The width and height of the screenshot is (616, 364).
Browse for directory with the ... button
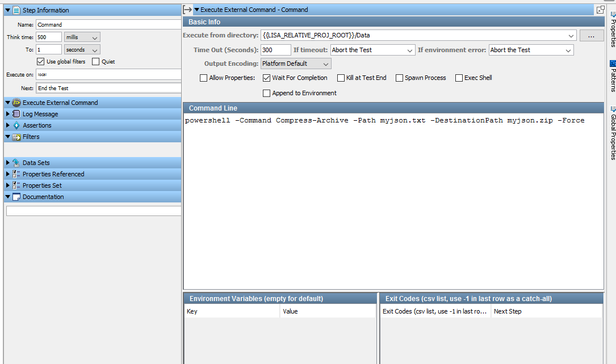[591, 36]
